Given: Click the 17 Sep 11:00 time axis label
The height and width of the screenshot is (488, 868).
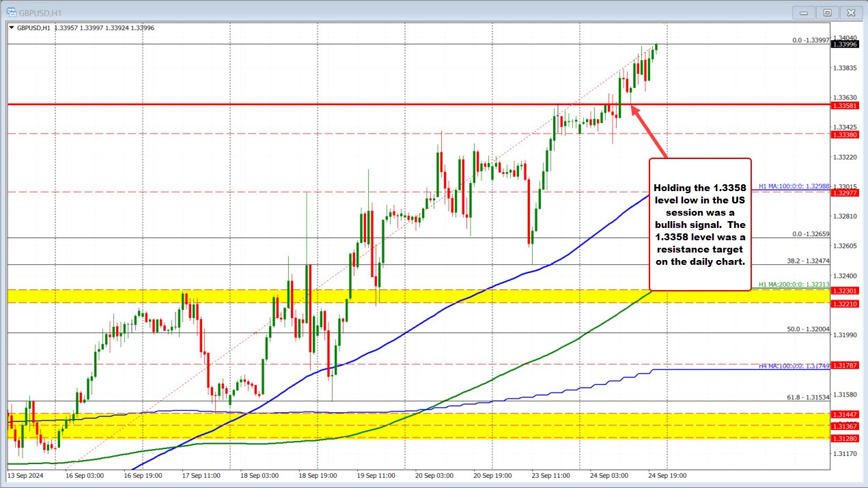Looking at the screenshot, I should (x=202, y=475).
